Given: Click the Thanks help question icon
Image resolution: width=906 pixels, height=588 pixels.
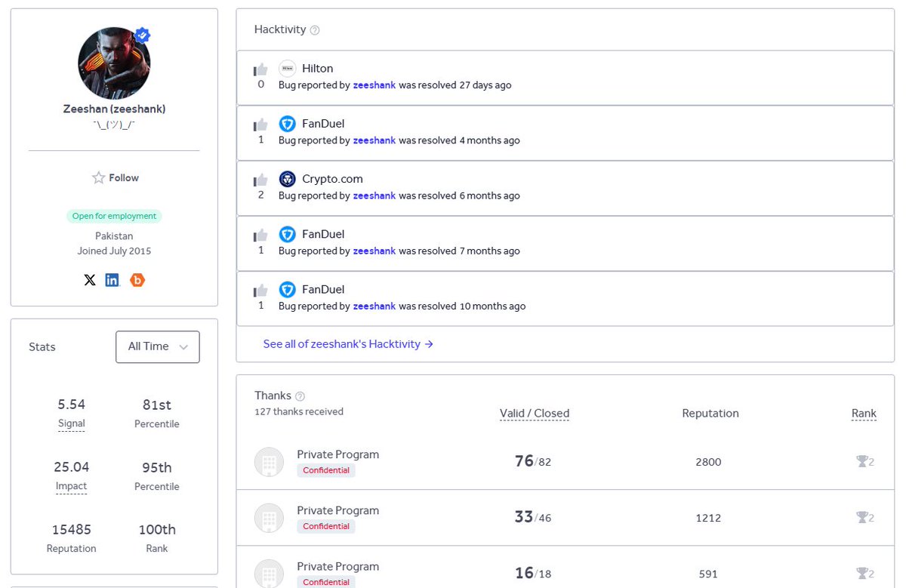Looking at the screenshot, I should click(300, 396).
